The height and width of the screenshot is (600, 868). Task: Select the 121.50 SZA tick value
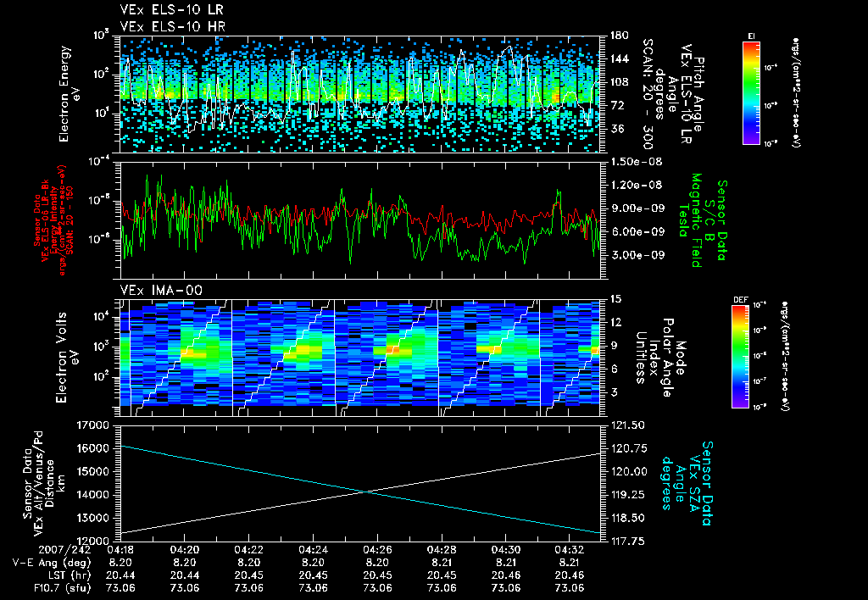point(627,425)
